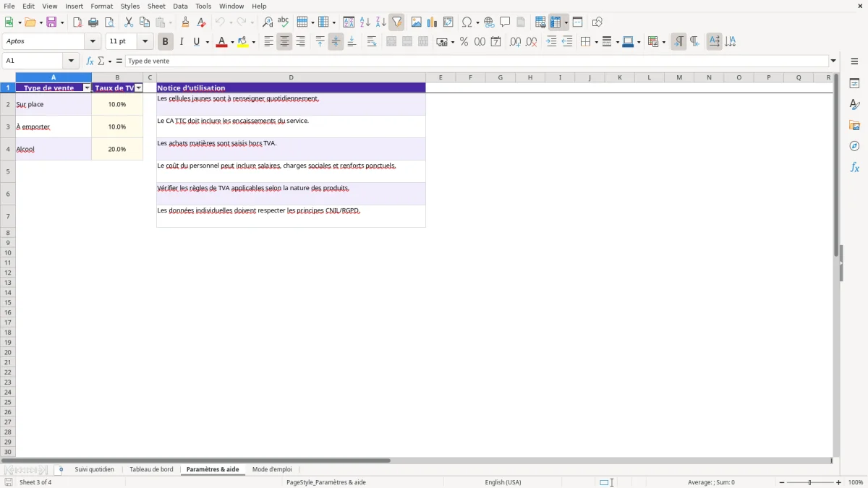Click the Split Window icon
868x488 pixels.
point(577,22)
